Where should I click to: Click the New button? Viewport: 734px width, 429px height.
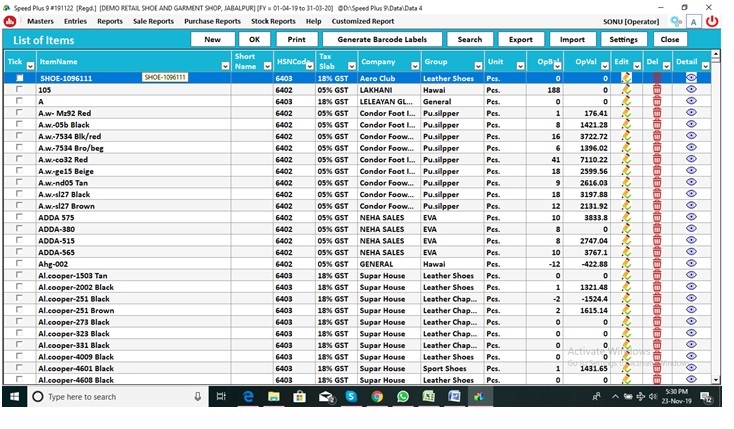point(213,39)
